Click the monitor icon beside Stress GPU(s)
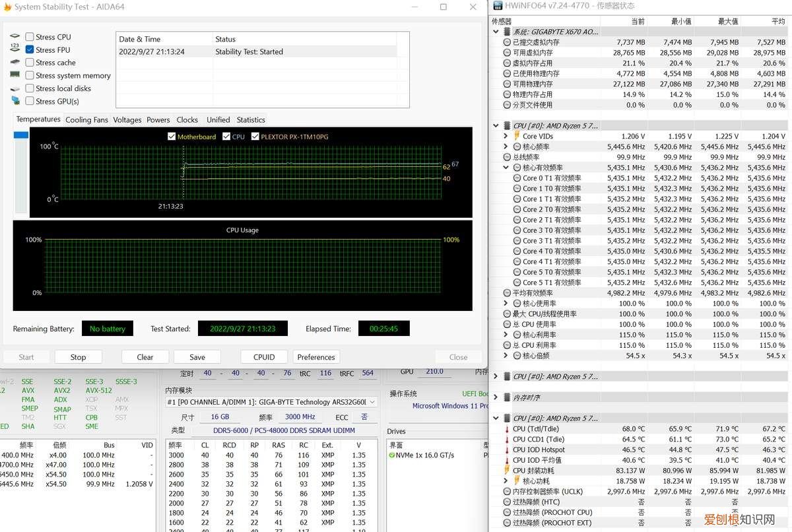The width and height of the screenshot is (792, 532). pos(15,101)
